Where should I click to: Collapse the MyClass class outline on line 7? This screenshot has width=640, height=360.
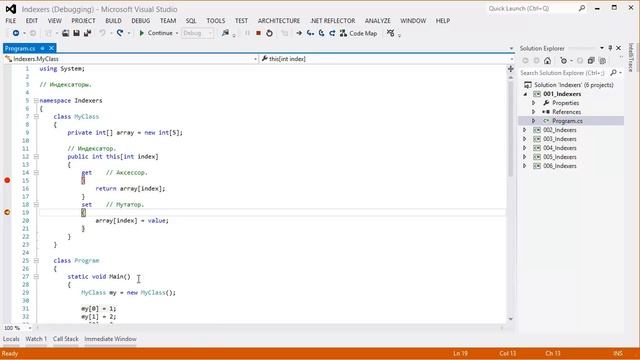[36, 116]
